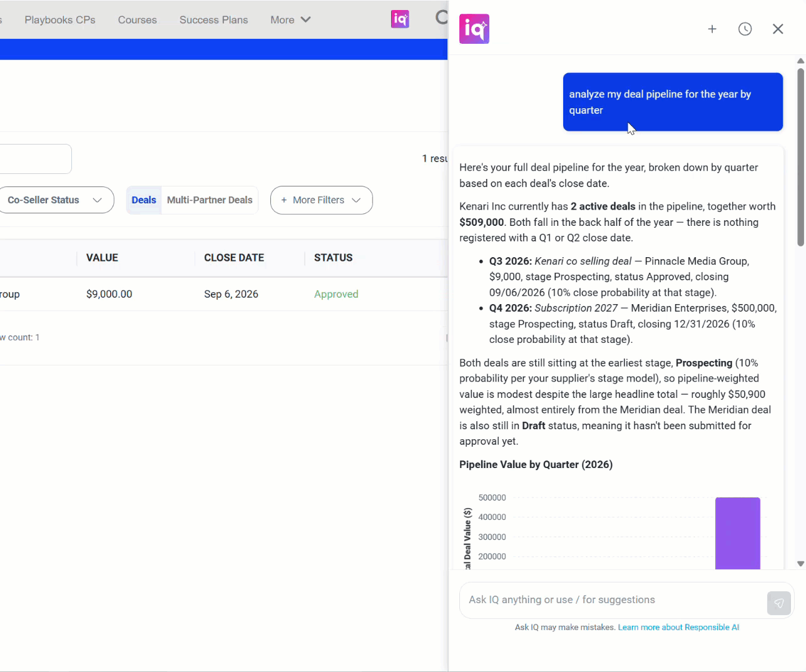Screen dimensions: 806x672
Task: Close the IQ chat panel
Action: [x=778, y=29]
